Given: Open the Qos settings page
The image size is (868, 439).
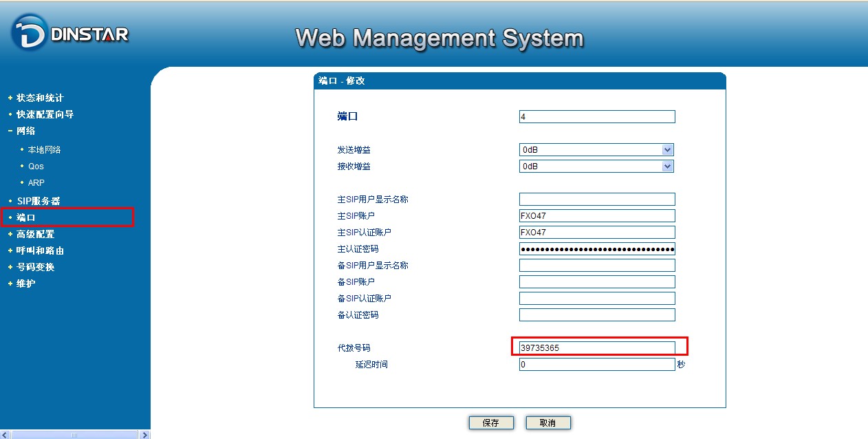Looking at the screenshot, I should (36, 167).
